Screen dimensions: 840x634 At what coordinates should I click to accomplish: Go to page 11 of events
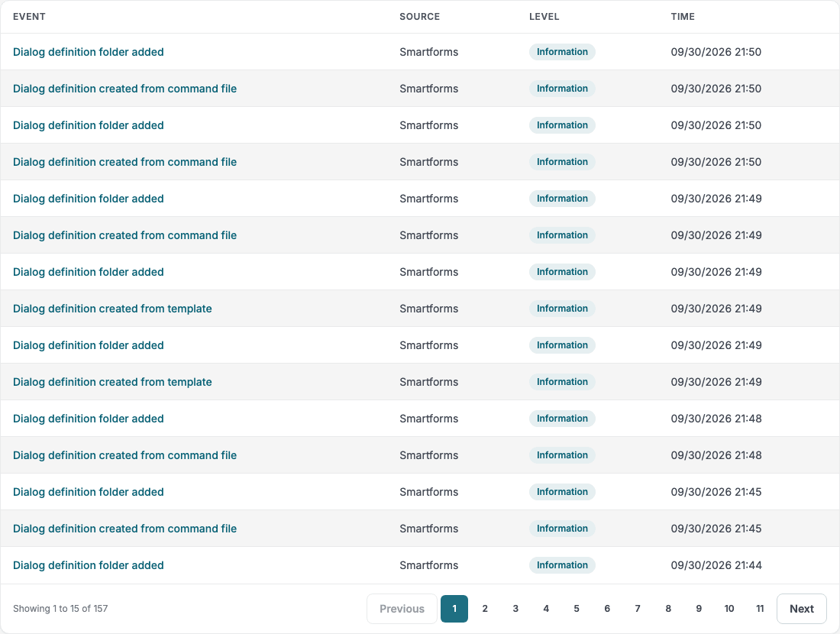[760, 608]
